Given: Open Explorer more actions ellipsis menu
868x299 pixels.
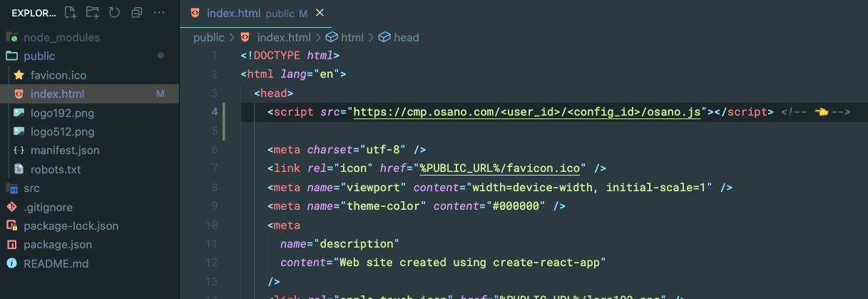Looking at the screenshot, I should tap(159, 13).
